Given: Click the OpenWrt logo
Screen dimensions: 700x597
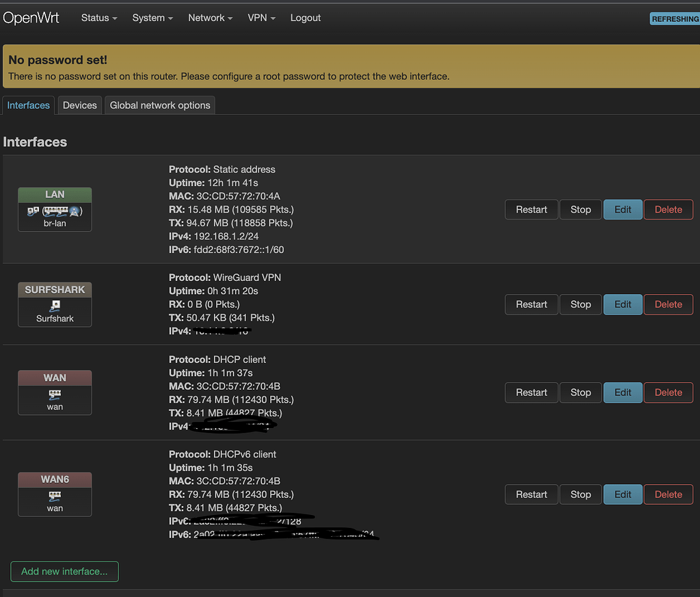Looking at the screenshot, I should (x=31, y=17).
